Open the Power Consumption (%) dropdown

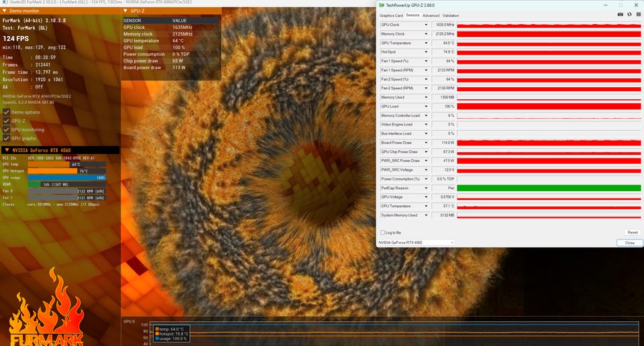coord(425,179)
